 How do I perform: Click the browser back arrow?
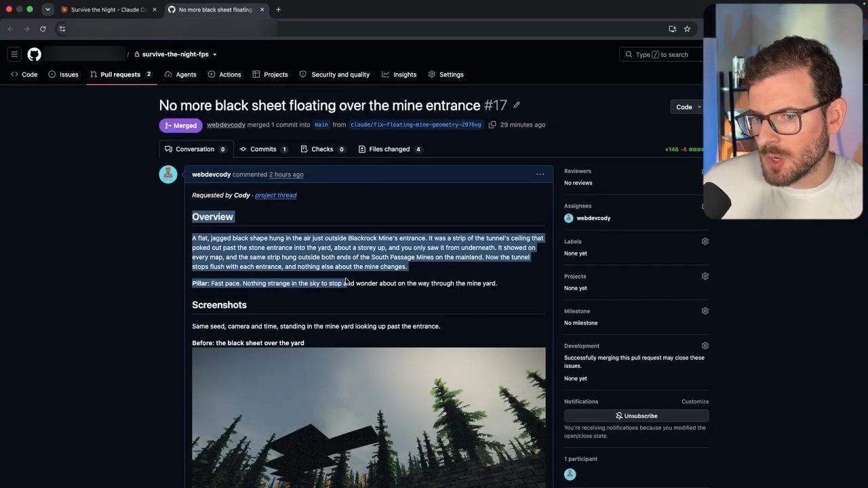(x=10, y=28)
